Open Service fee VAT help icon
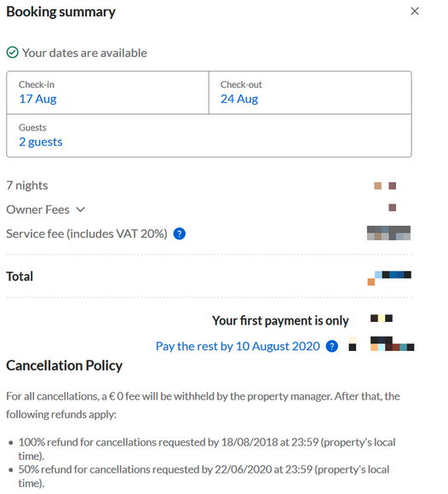448x494 pixels. click(179, 233)
